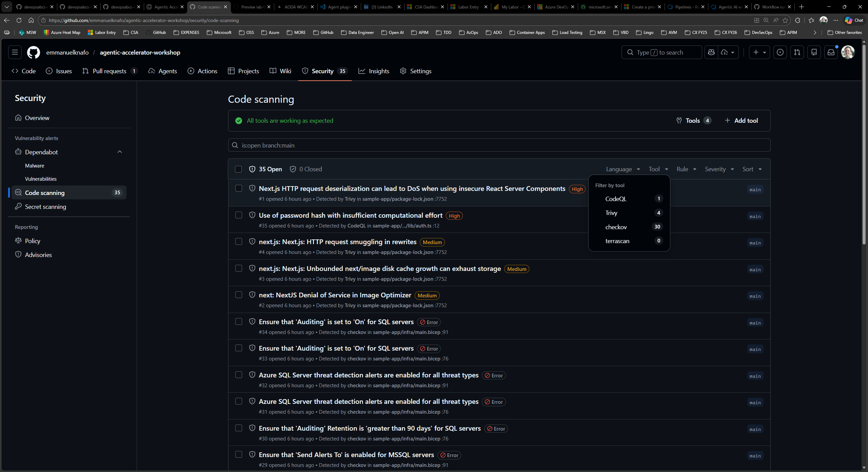Check the HTTP request smuggling alert checkbox
868x472 pixels.
pyautogui.click(x=239, y=241)
